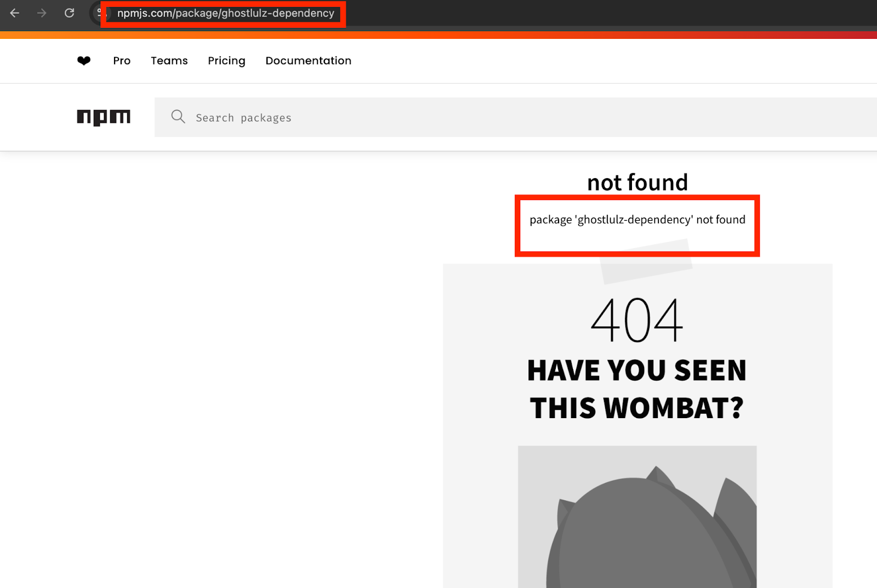
Task: Go to the Pricing page
Action: (x=226, y=61)
